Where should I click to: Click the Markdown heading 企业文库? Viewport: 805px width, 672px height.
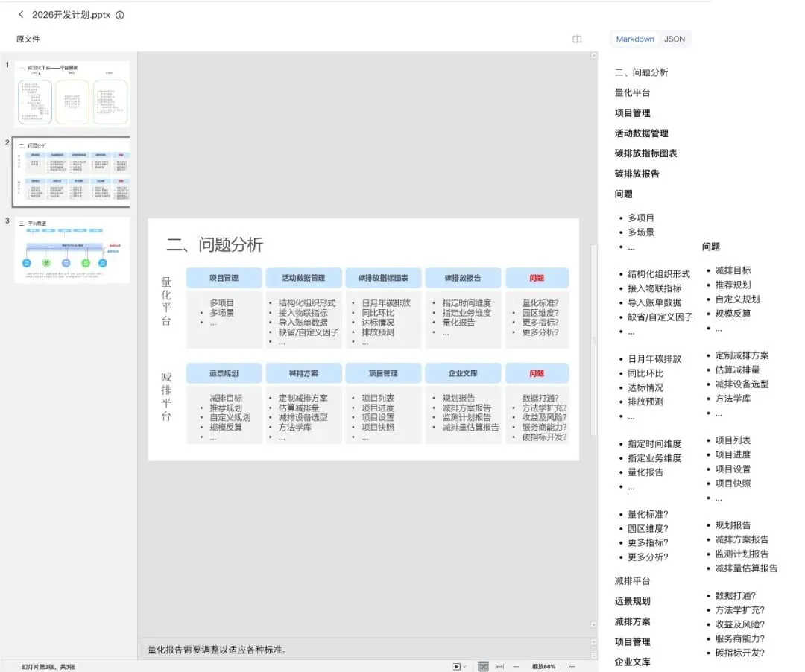click(633, 662)
